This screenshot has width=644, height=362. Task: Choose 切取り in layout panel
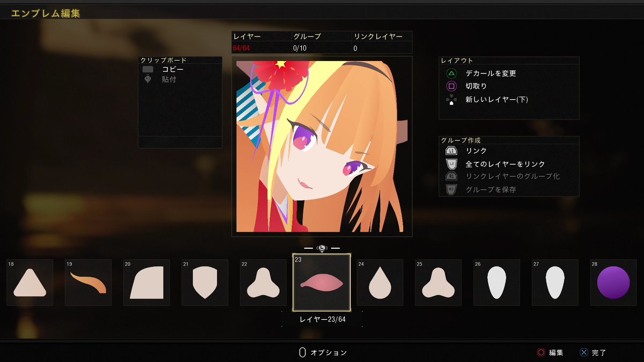pos(476,86)
